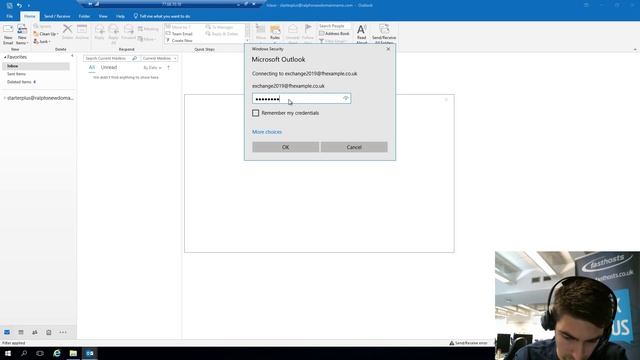Click the mailbox search magnifier icon

click(135, 58)
